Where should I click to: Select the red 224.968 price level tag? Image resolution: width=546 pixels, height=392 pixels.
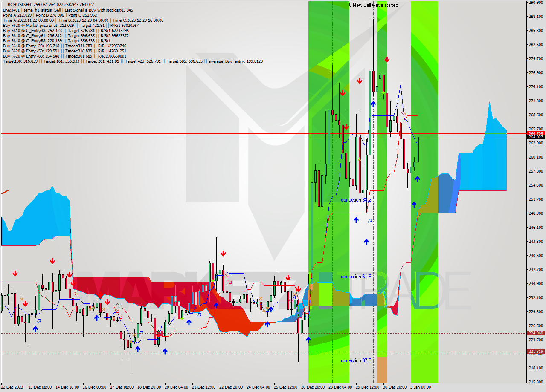(x=536, y=333)
